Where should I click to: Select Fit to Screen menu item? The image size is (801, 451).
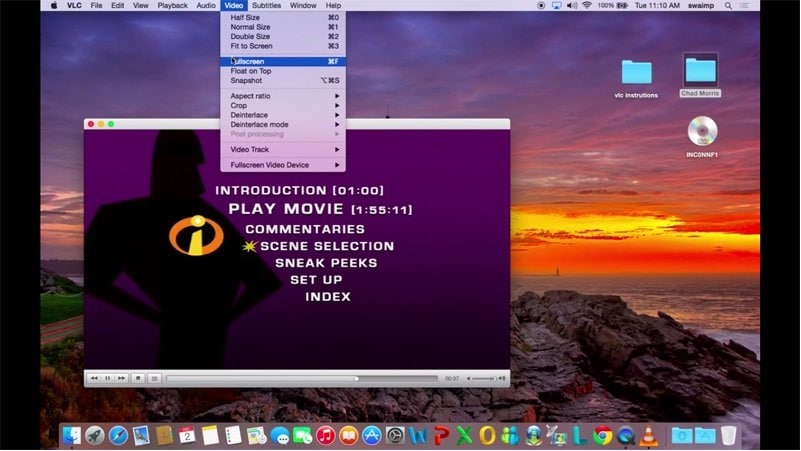(x=283, y=46)
